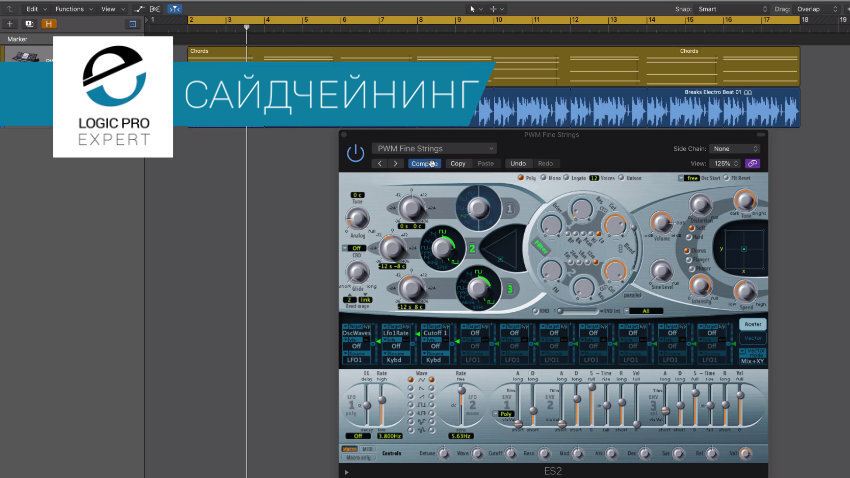The image size is (850, 478).
Task: Click the Oscillator 2 wave selector knob
Action: pyautogui.click(x=443, y=248)
